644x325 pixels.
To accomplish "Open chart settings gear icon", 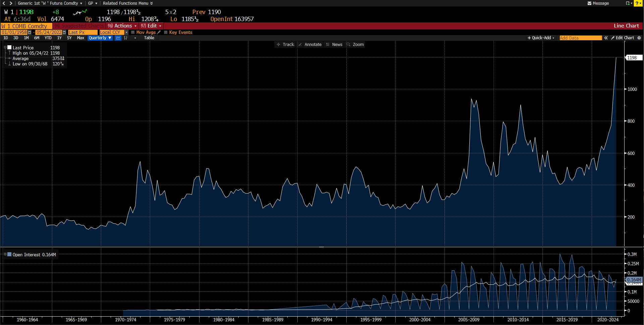I will click(639, 38).
